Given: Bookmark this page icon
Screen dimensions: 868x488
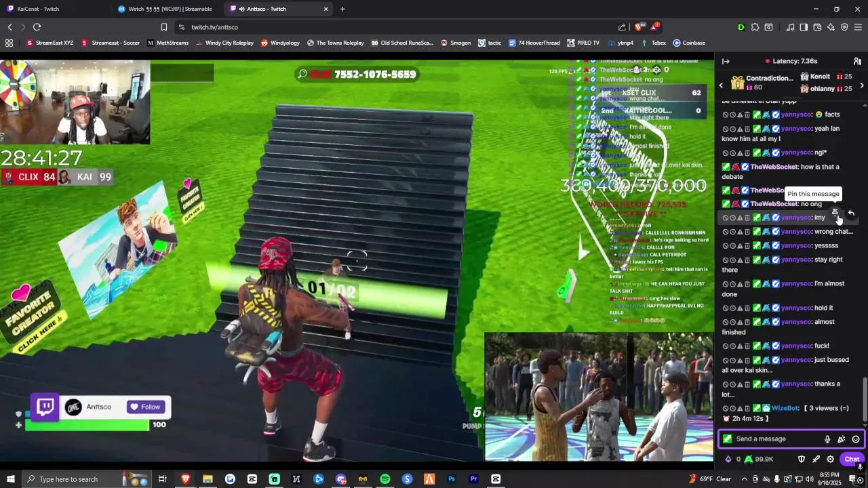Looking at the screenshot, I should click(164, 27).
